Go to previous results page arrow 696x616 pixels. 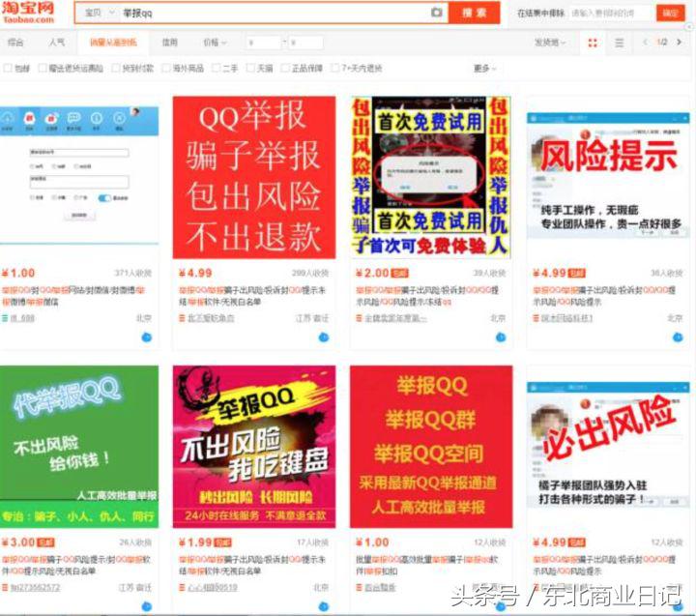coord(645,43)
